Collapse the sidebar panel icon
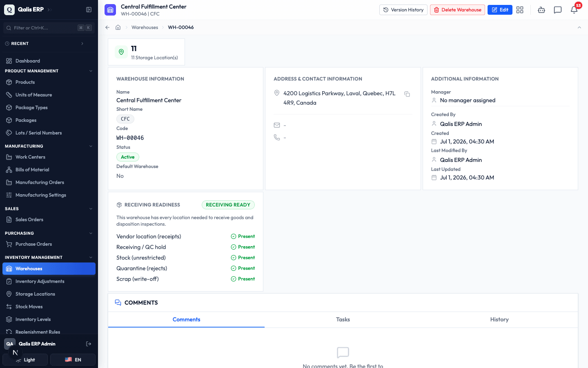 click(x=89, y=9)
